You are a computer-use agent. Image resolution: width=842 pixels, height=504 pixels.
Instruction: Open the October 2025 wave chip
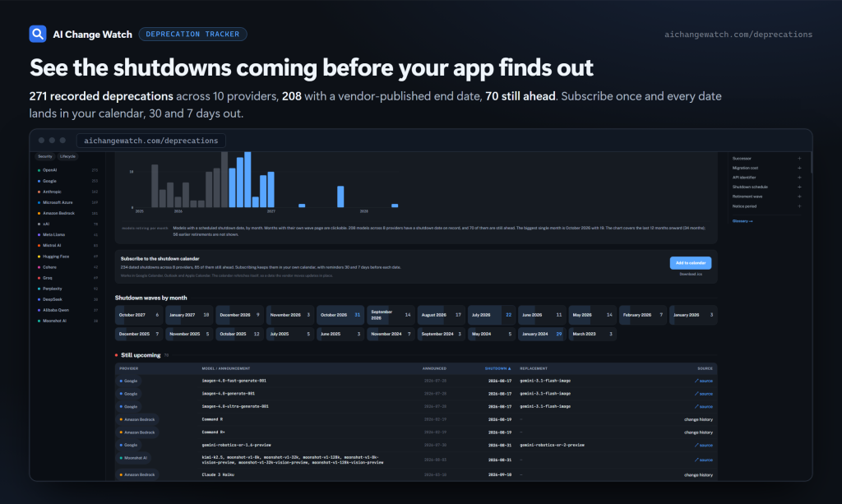point(239,334)
